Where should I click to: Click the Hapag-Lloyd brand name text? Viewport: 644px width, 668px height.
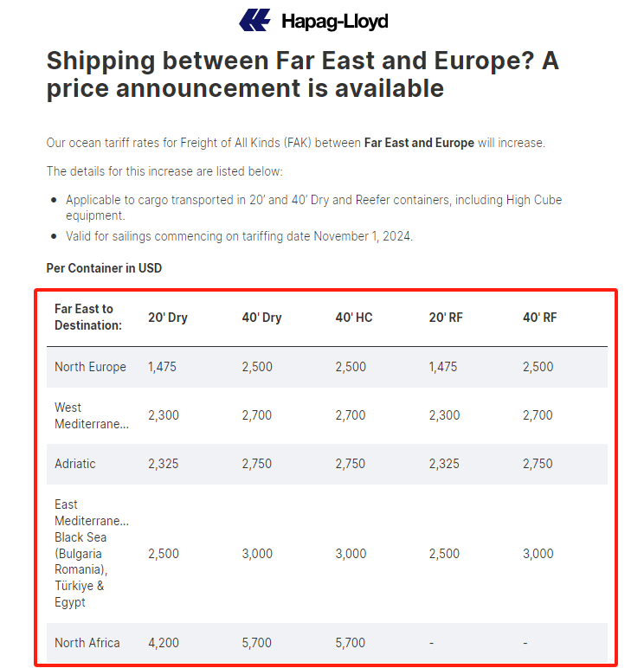(334, 21)
